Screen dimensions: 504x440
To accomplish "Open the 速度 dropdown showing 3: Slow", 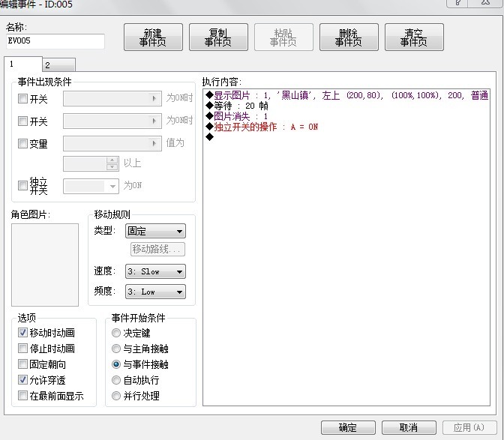I will tap(155, 271).
